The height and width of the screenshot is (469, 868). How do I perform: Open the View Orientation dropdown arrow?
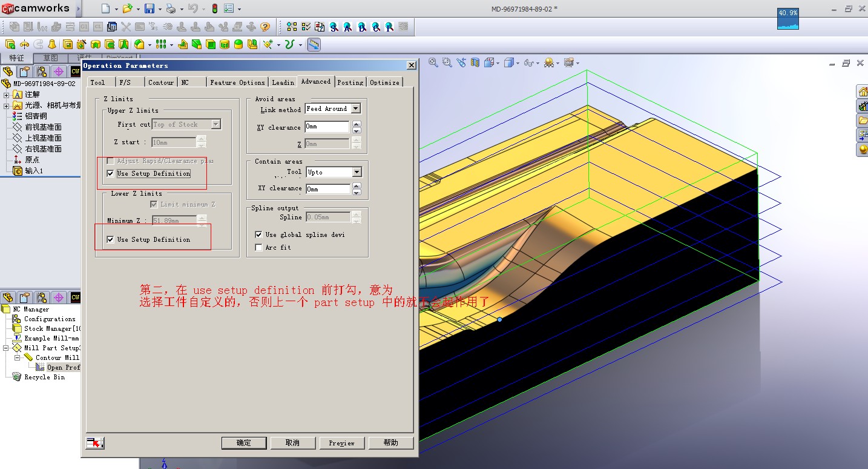click(498, 63)
